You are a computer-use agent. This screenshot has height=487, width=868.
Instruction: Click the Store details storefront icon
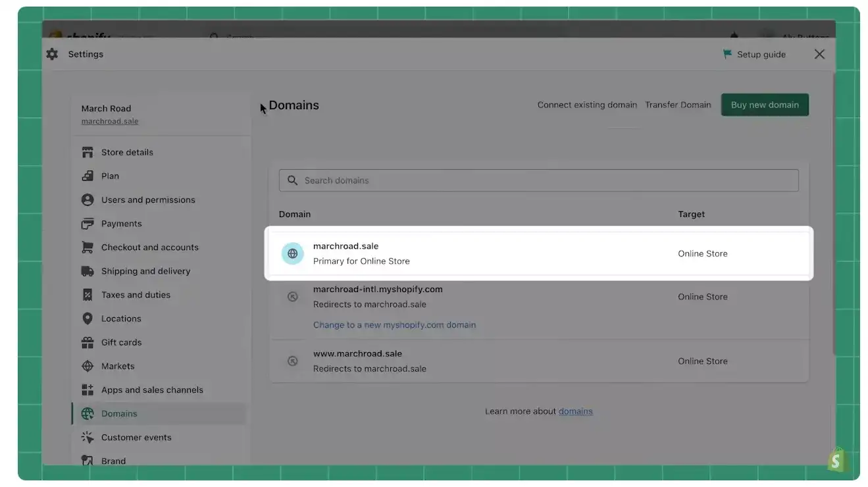(x=88, y=152)
